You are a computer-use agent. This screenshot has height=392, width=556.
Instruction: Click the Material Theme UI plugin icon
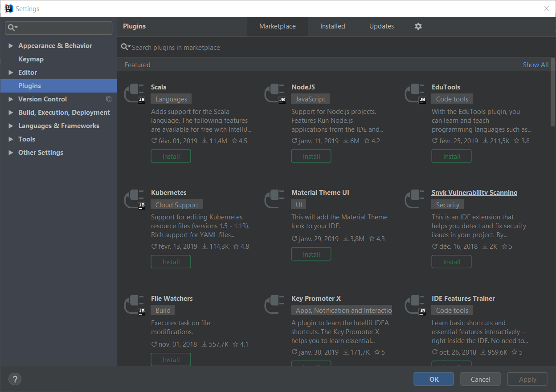coord(275,199)
